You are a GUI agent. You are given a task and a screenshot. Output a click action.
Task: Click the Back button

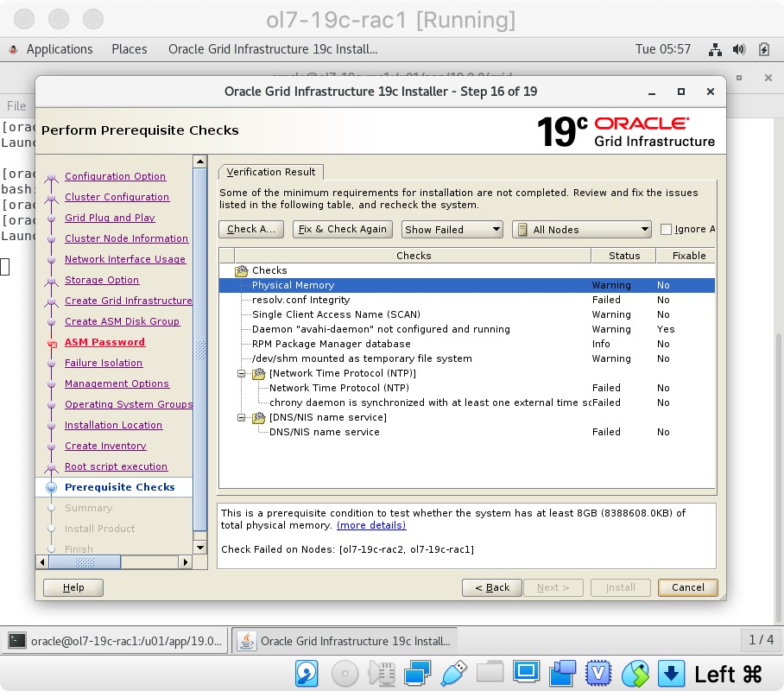pyautogui.click(x=492, y=587)
